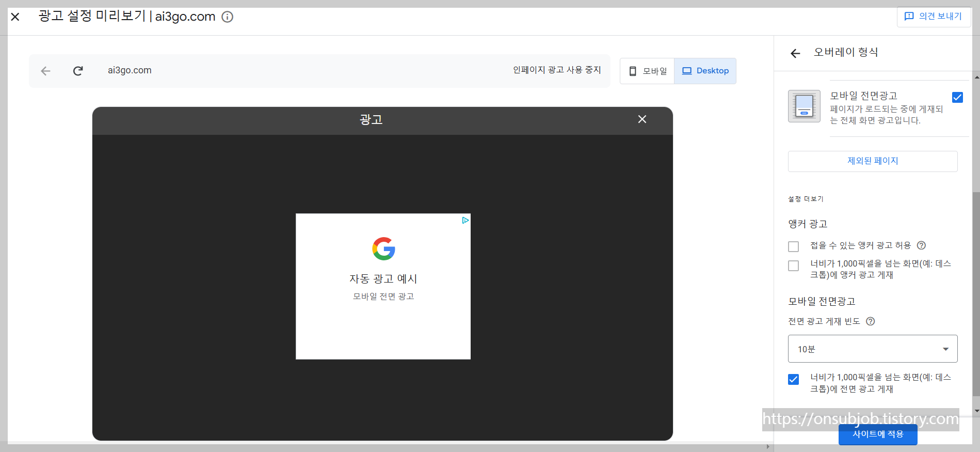
Task: Click the 자동 광고 예시 text
Action: (x=383, y=279)
